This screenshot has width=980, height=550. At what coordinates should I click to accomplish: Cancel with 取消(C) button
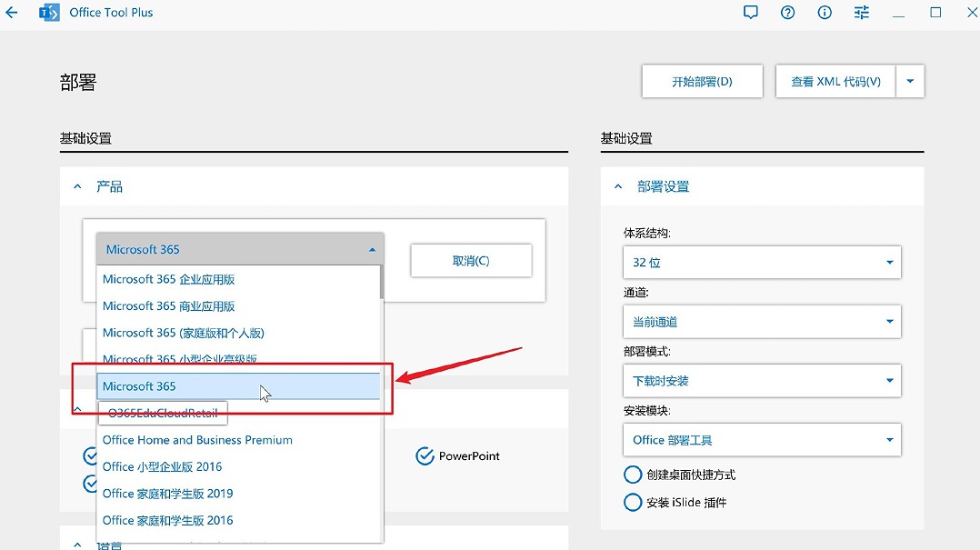coord(471,261)
